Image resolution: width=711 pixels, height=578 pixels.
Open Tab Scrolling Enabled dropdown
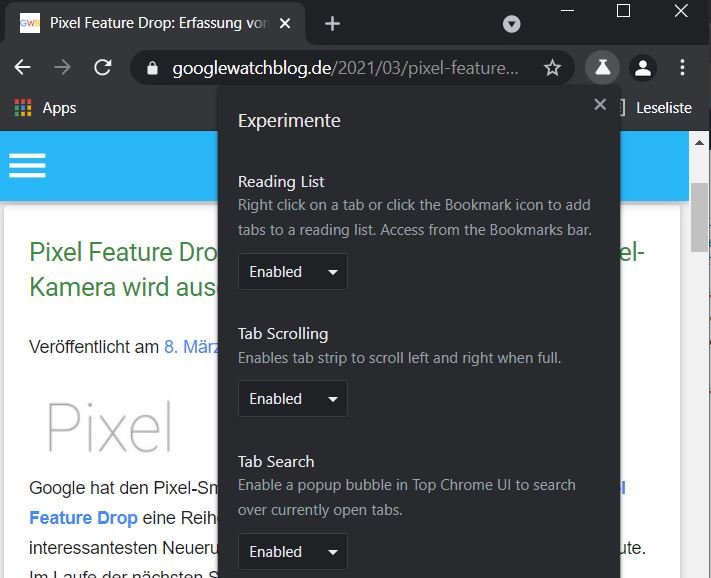point(293,399)
